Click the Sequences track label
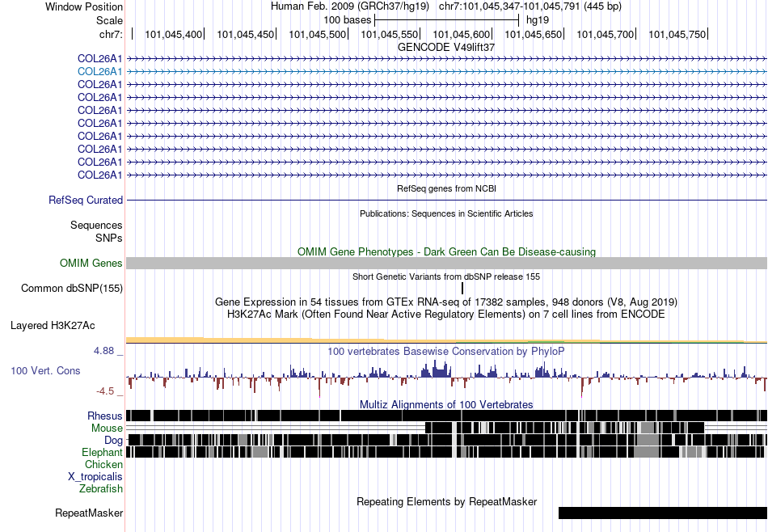This screenshot has height=532, width=768. [96, 226]
